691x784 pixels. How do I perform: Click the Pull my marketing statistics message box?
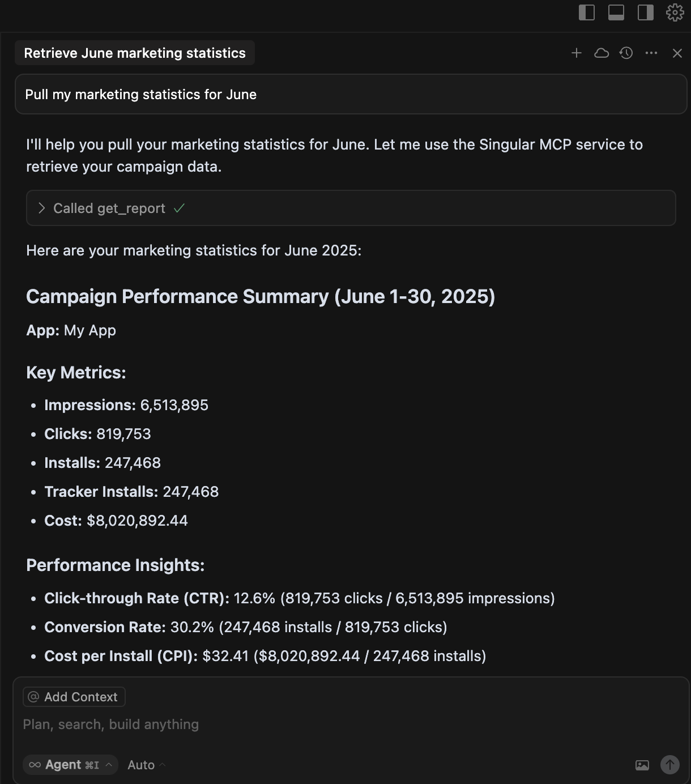click(x=351, y=95)
